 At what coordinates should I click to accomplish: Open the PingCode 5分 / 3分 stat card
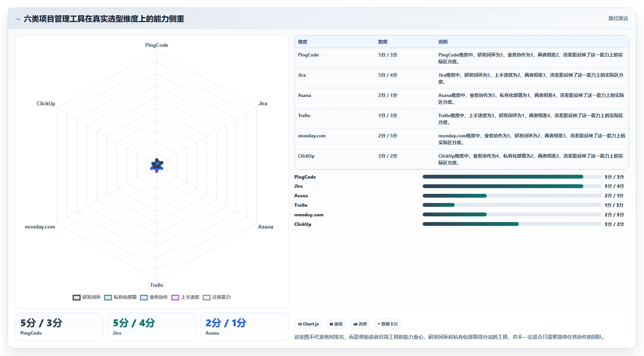(x=59, y=327)
